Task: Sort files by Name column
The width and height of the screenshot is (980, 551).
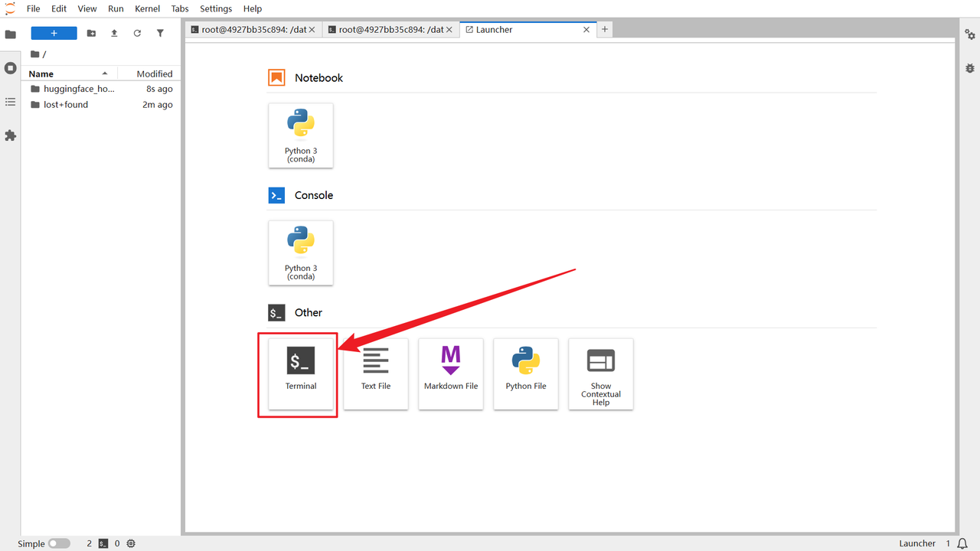Action: click(70, 73)
